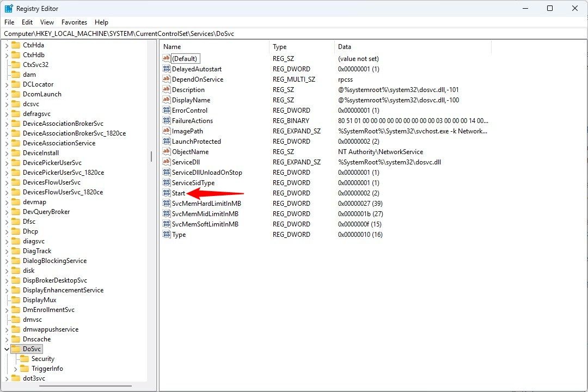Click the DiagTrack folder icon
588x392 pixels.
[16, 251]
